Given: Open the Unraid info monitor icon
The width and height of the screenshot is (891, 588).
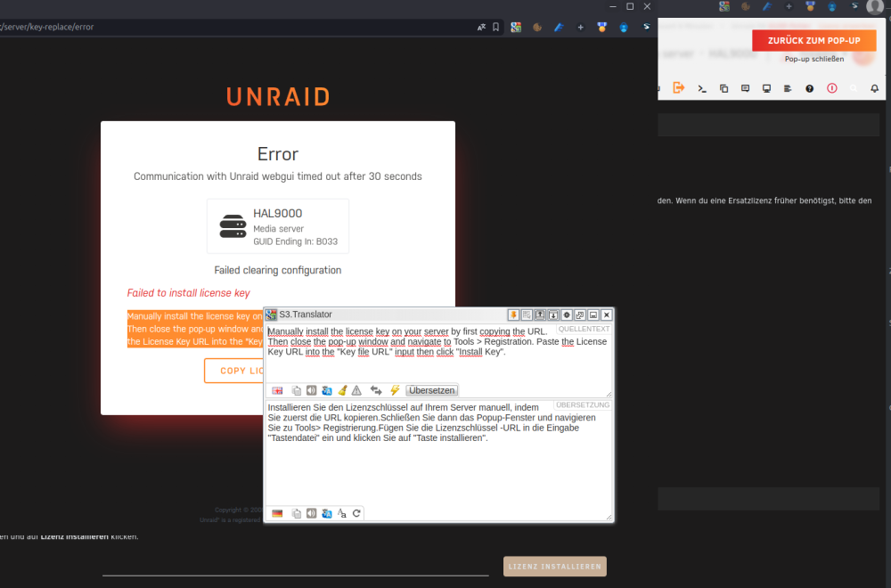Looking at the screenshot, I should (x=766, y=88).
